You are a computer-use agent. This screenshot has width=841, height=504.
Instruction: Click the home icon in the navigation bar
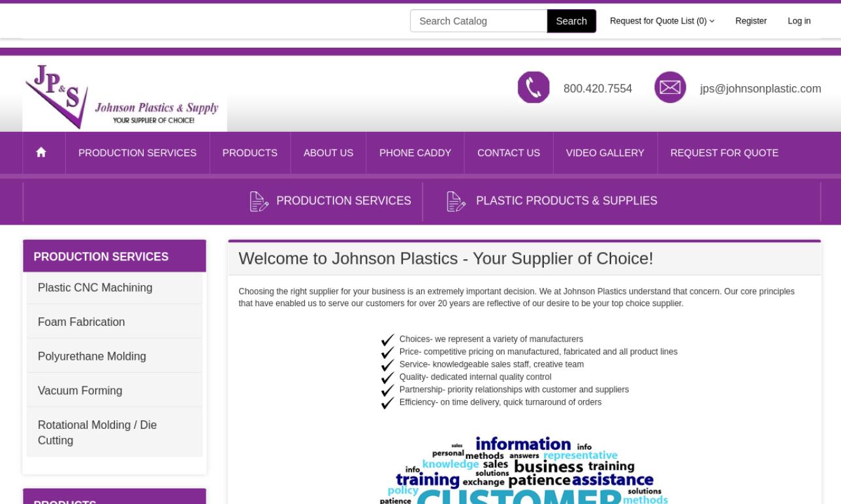tap(42, 152)
